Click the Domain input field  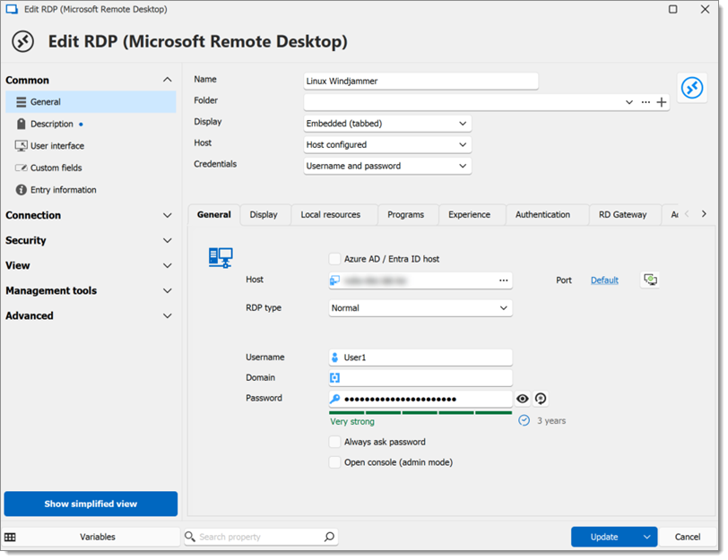tap(420, 377)
